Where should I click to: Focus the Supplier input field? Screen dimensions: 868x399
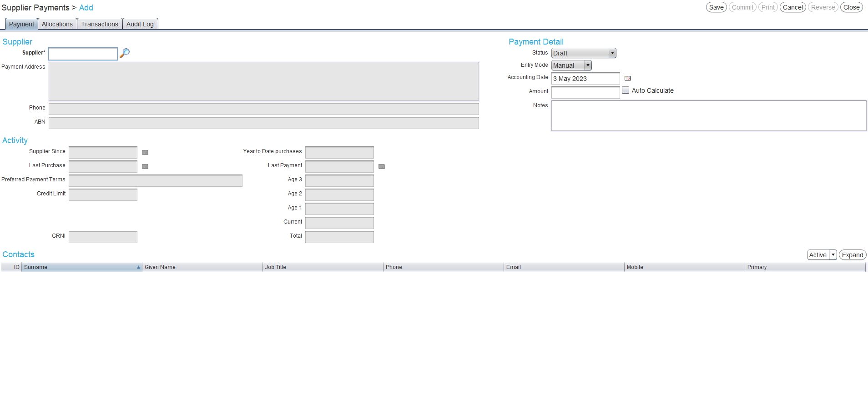point(83,54)
